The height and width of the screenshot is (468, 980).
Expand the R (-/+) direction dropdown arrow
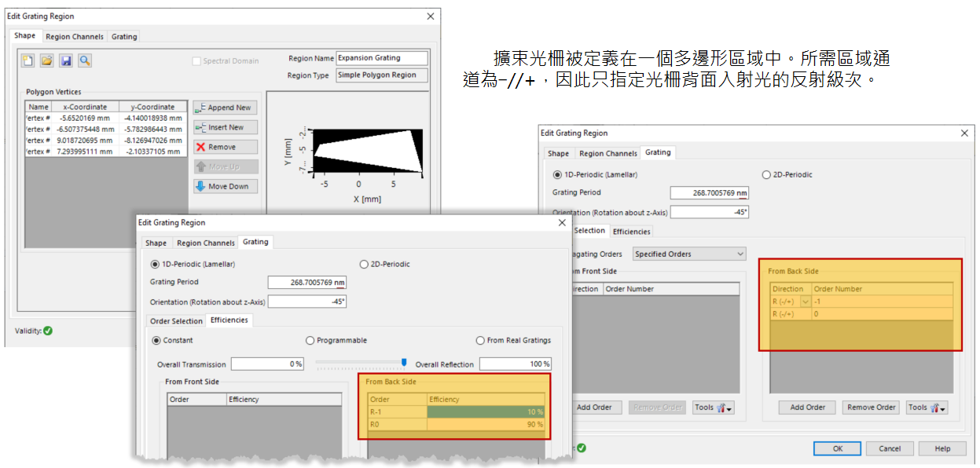coord(805,302)
